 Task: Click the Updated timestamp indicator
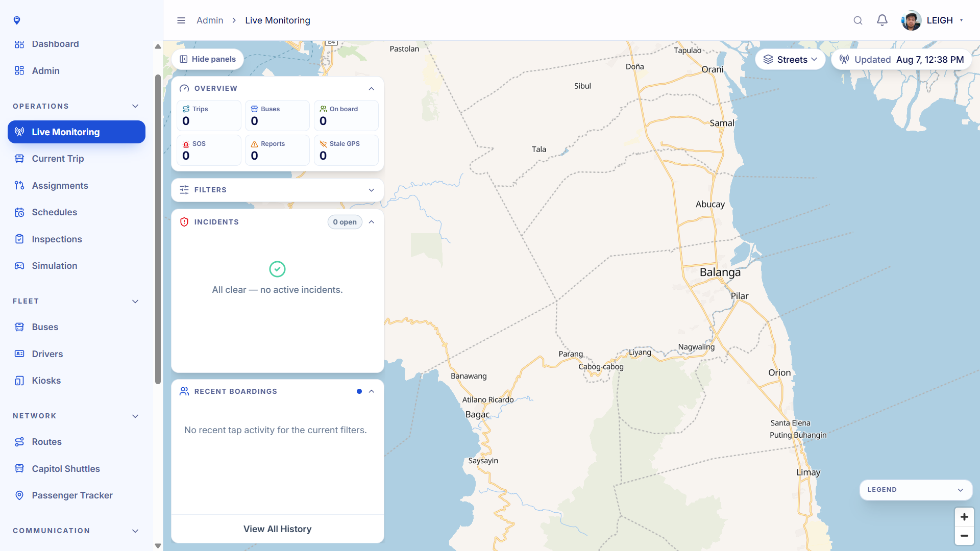[x=901, y=60]
